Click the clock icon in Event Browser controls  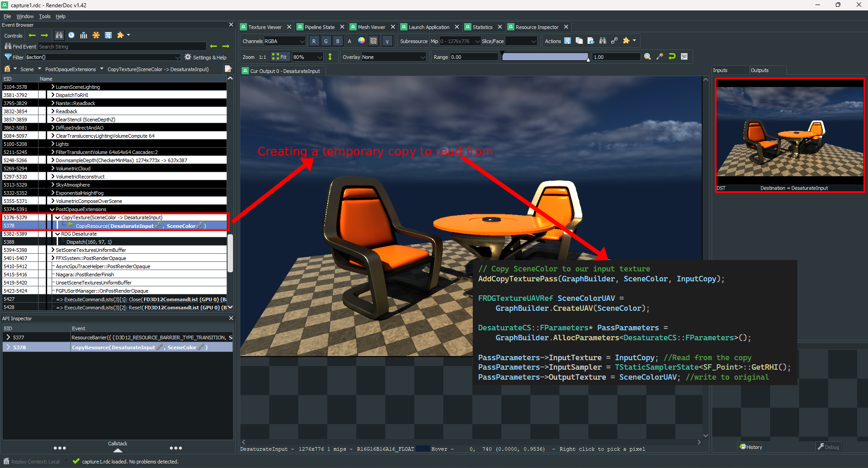tap(71, 35)
